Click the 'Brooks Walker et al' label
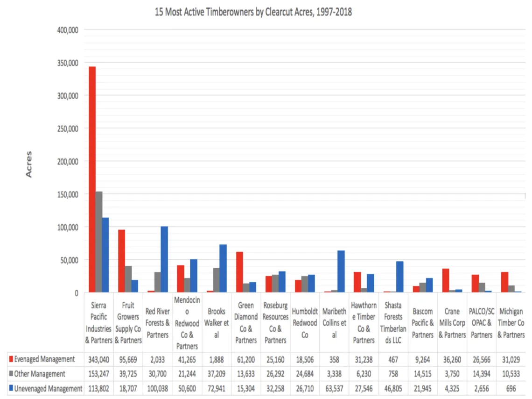This screenshot has height=399, width=532. (x=217, y=323)
